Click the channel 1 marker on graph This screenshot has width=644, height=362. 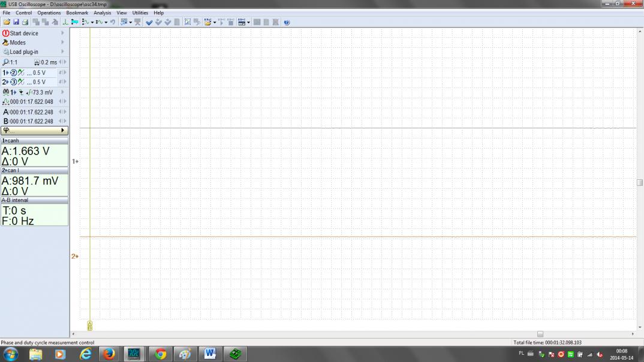pos(75,161)
